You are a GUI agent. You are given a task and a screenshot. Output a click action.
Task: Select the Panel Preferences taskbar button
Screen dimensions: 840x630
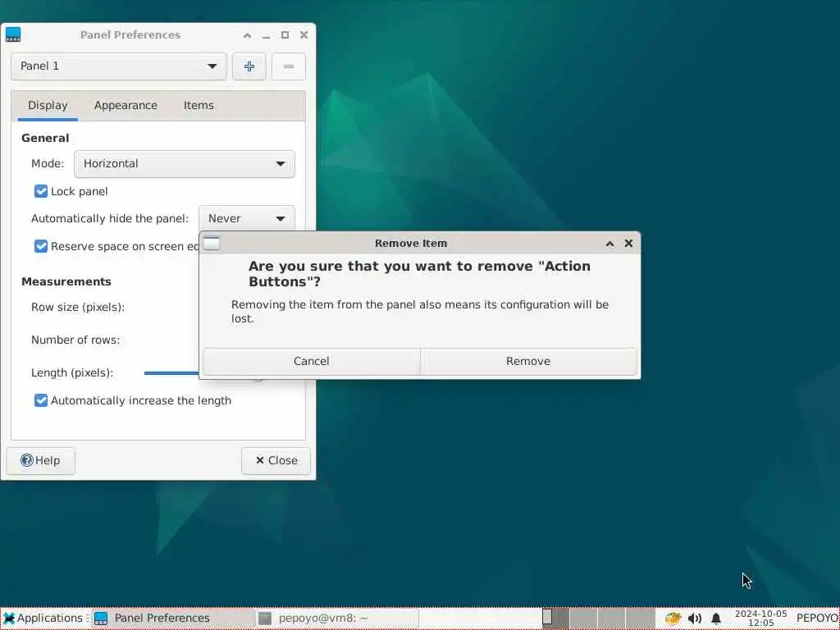point(172,619)
